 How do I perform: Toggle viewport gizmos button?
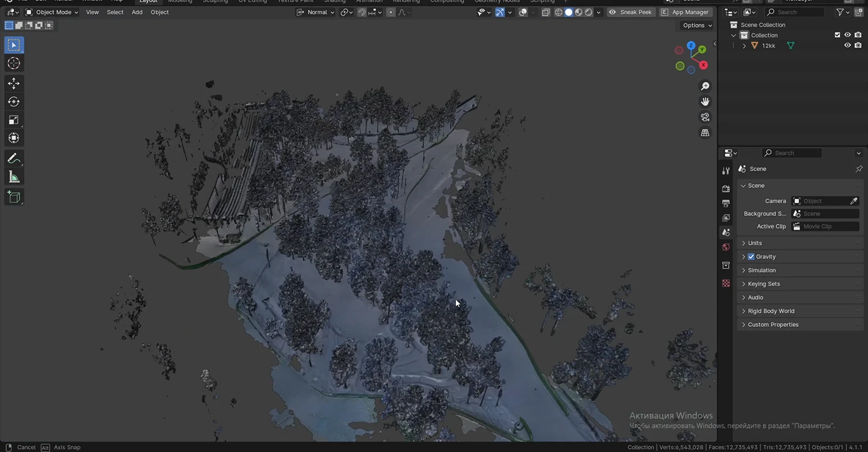pyautogui.click(x=500, y=12)
